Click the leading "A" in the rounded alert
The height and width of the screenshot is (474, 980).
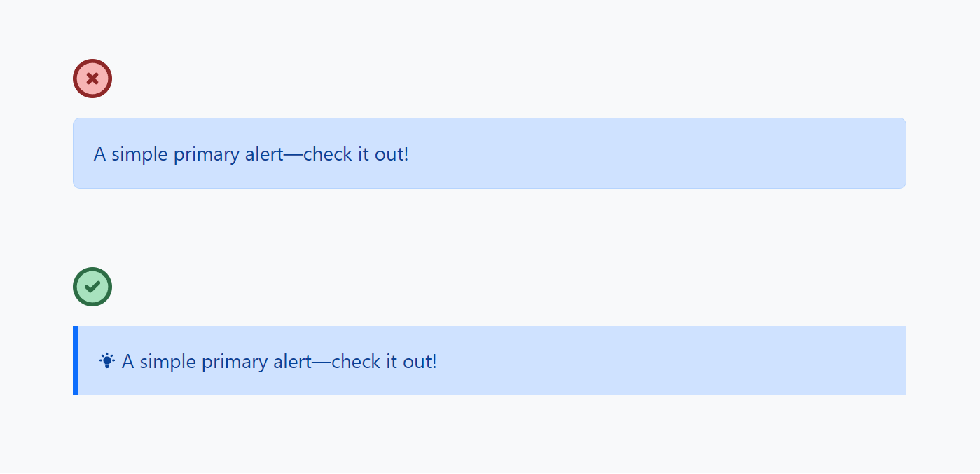[x=99, y=154]
